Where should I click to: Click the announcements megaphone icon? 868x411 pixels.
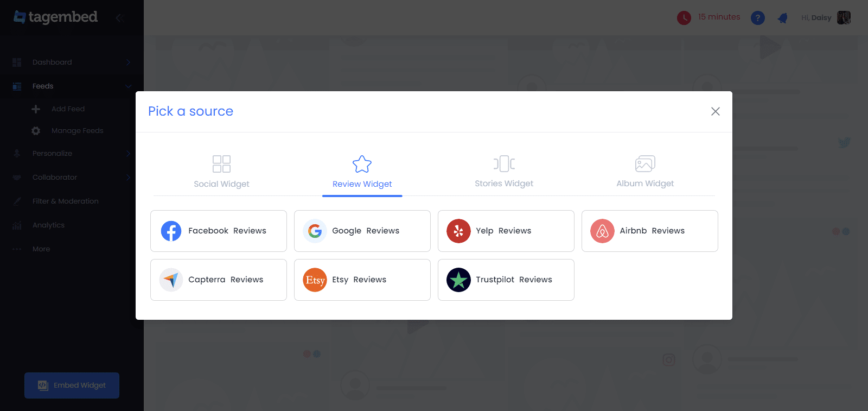pos(782,18)
